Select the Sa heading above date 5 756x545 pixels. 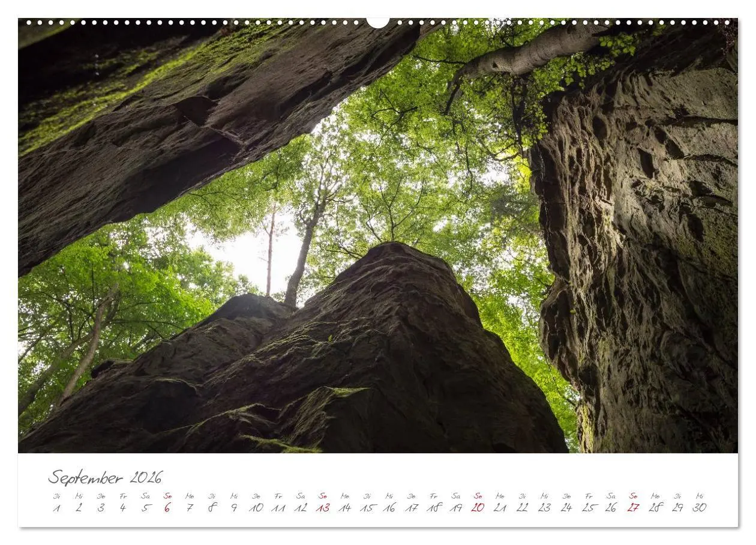tap(146, 497)
